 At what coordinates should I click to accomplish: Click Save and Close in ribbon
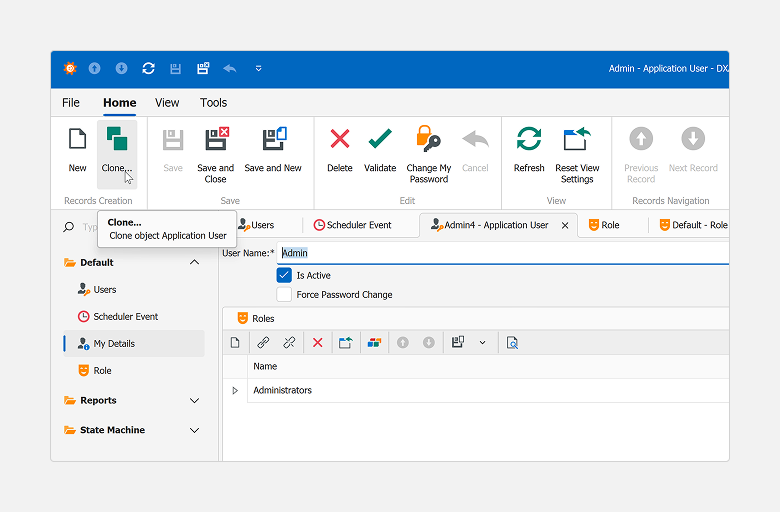[216, 140]
